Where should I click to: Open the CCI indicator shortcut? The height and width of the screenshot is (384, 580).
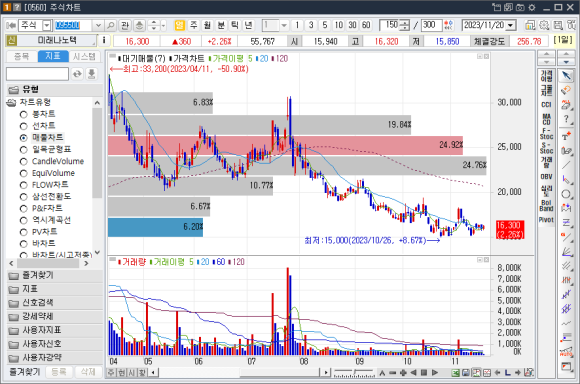pyautogui.click(x=546, y=105)
